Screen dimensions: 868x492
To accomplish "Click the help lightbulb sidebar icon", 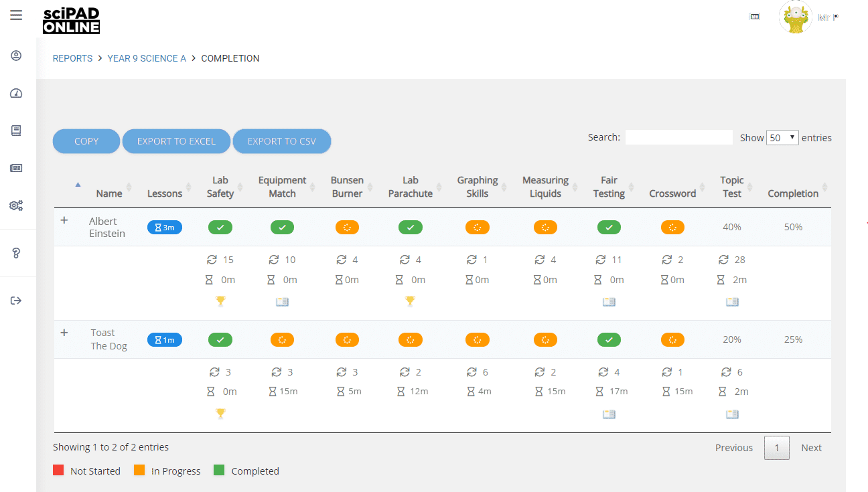I will point(16,252).
